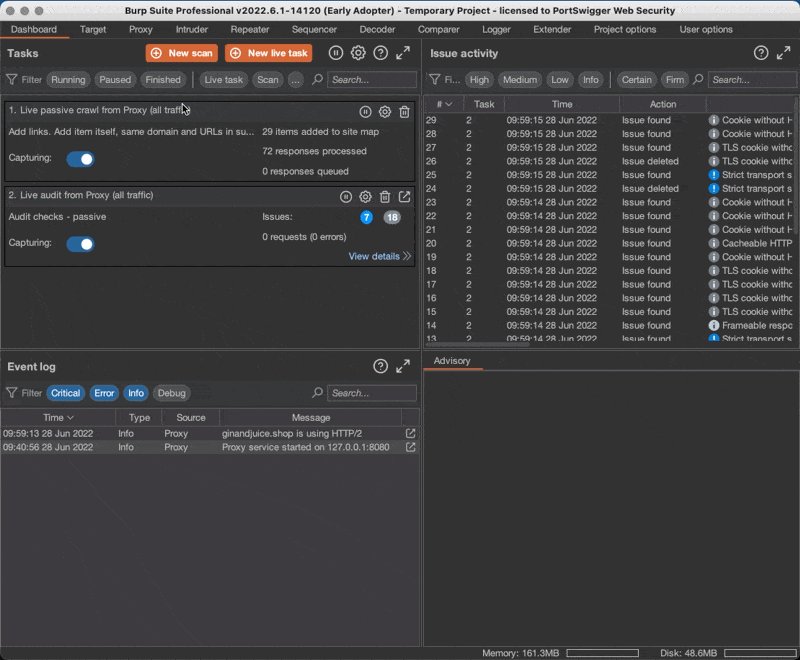
Task: Open task settings gear in Tasks header
Action: click(x=358, y=53)
